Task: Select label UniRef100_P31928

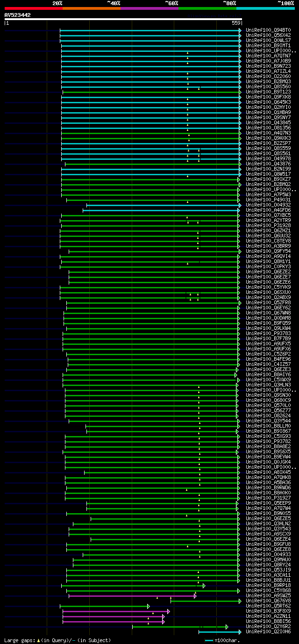Action: tap(268, 226)
